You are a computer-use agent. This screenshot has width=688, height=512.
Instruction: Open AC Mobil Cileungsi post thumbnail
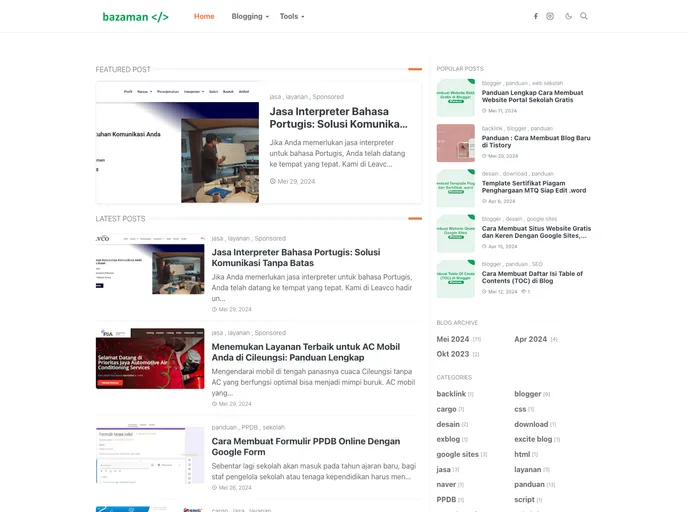pyautogui.click(x=150, y=358)
